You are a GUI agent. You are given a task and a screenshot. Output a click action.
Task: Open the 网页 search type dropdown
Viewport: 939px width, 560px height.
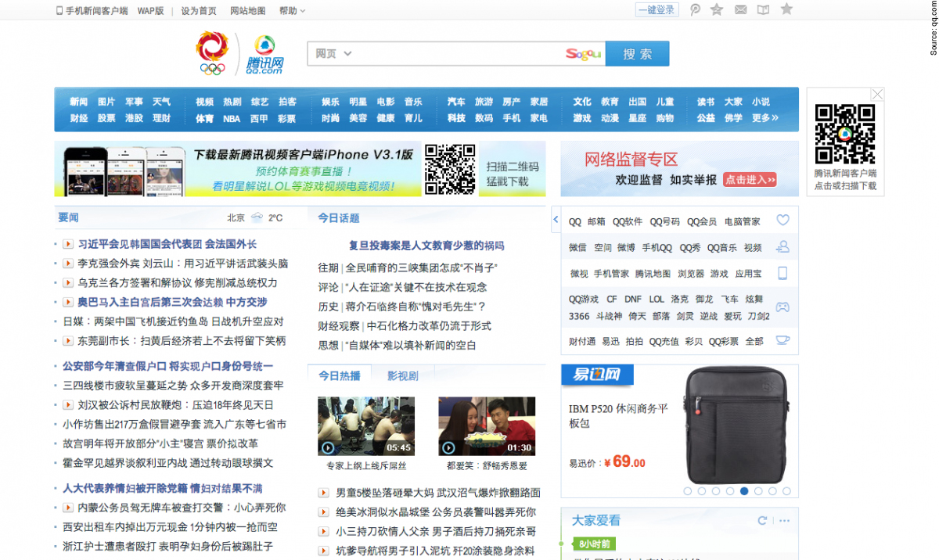pos(334,53)
